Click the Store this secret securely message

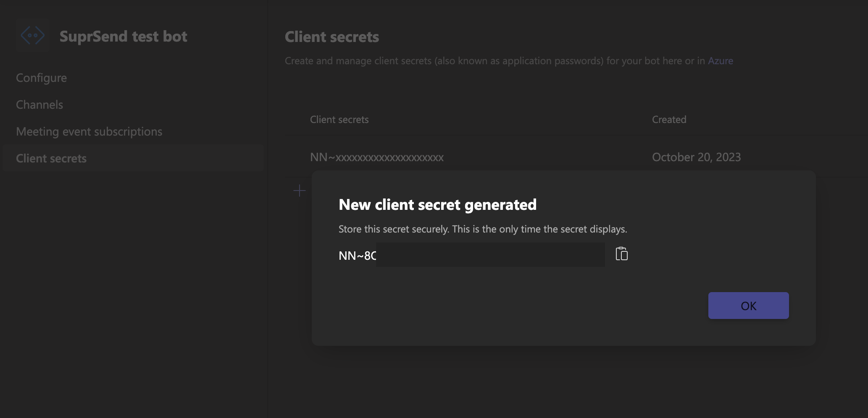[x=483, y=229]
